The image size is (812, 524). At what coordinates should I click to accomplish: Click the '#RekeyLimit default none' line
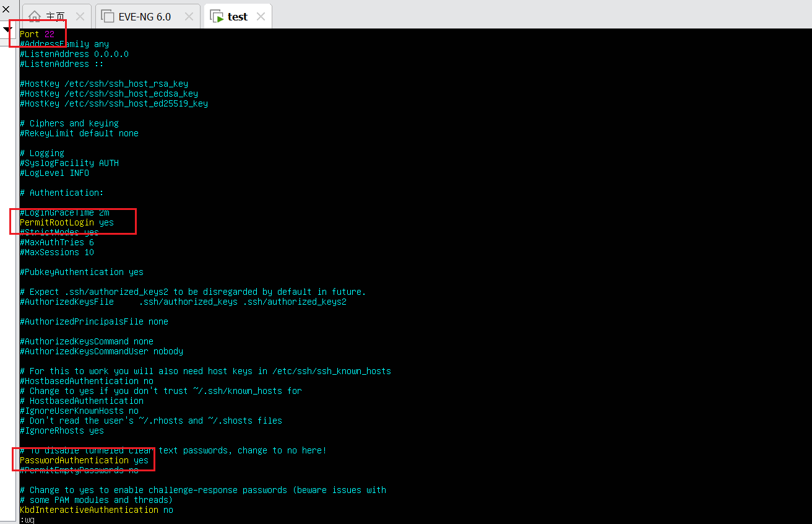[x=79, y=133]
